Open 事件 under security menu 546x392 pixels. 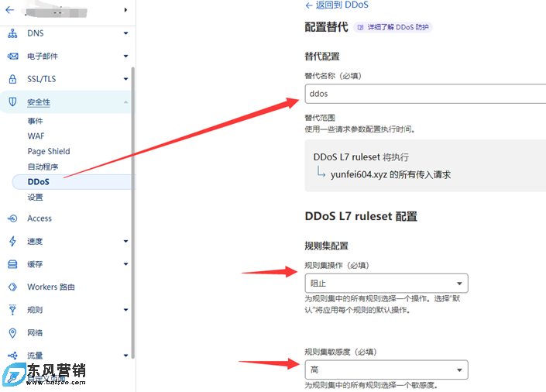[x=35, y=121]
